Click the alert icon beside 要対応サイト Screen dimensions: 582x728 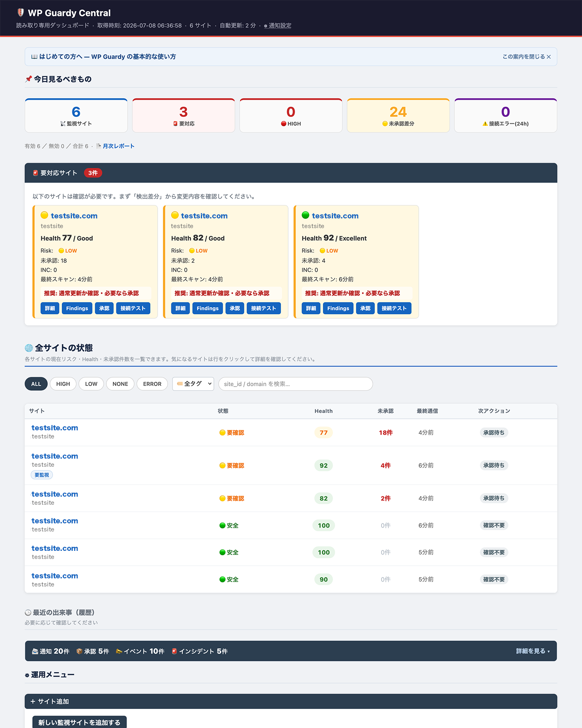click(x=36, y=173)
